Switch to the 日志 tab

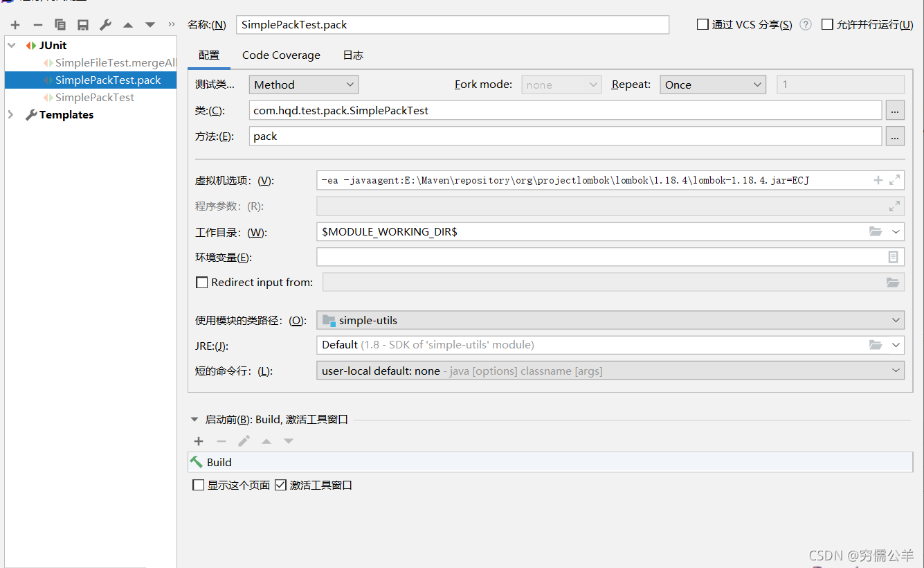353,55
